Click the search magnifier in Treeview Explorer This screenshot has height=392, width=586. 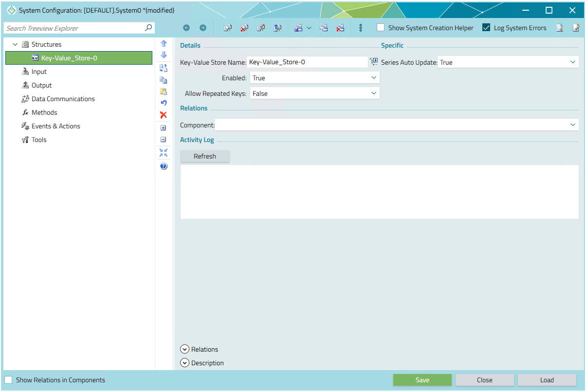(148, 28)
